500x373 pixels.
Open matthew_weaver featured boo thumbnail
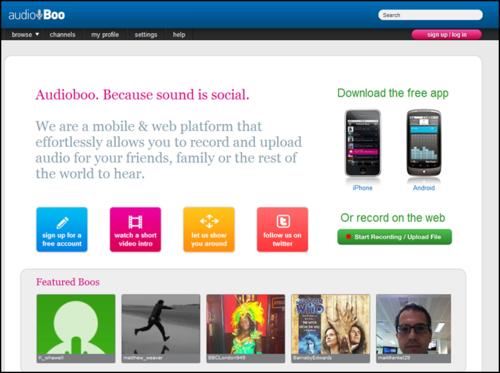point(161,328)
